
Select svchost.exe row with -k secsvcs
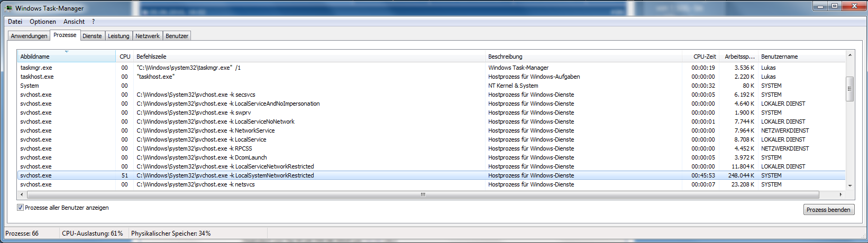click(x=431, y=95)
